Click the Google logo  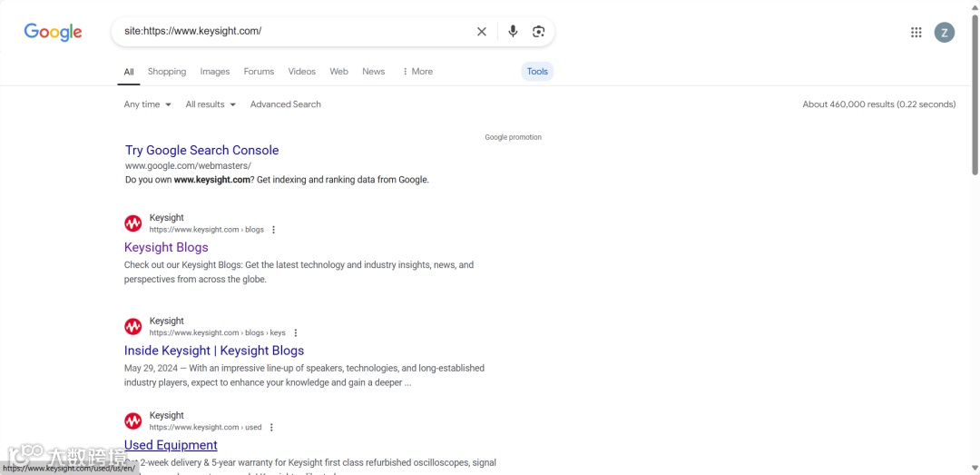[54, 32]
